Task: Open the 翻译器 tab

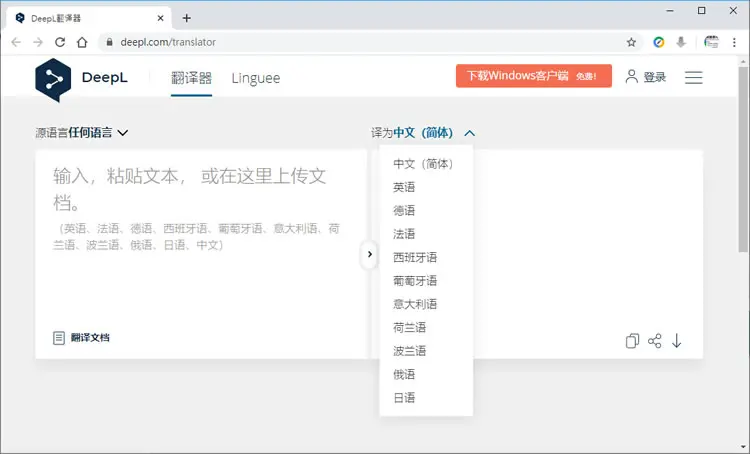Action: (191, 78)
